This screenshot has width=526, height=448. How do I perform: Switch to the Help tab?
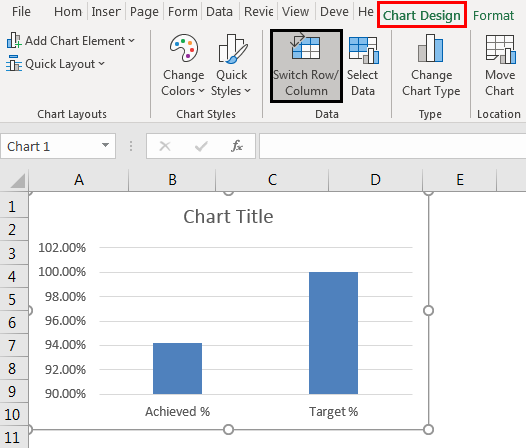click(366, 12)
